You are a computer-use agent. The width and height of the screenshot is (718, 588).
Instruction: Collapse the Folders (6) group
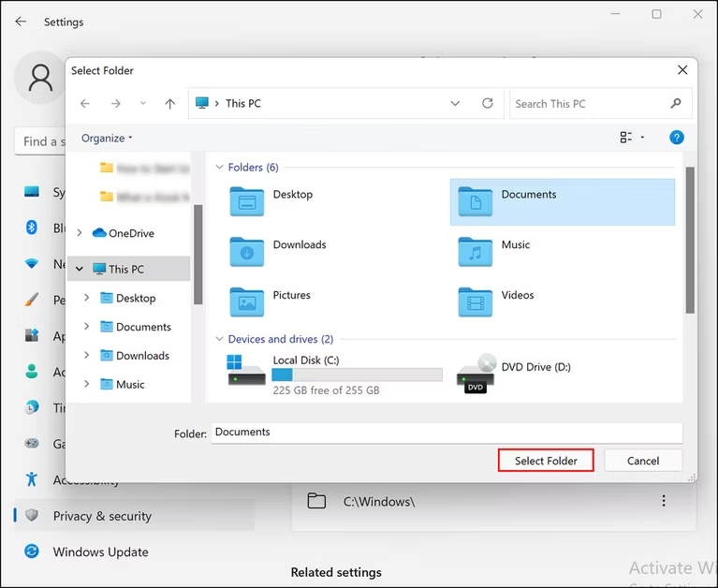(x=219, y=168)
